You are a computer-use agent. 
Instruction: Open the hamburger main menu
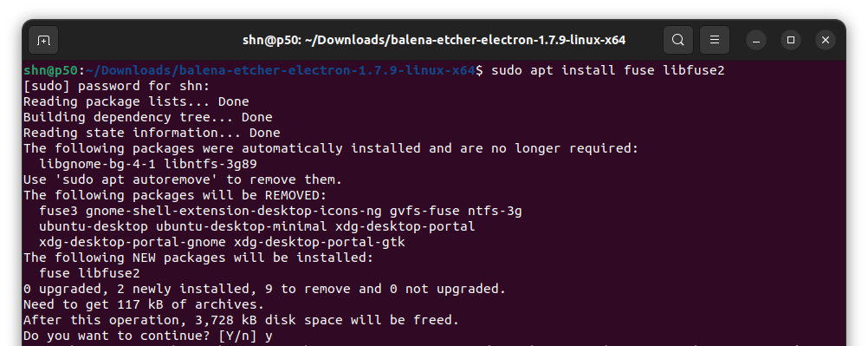[x=714, y=40]
